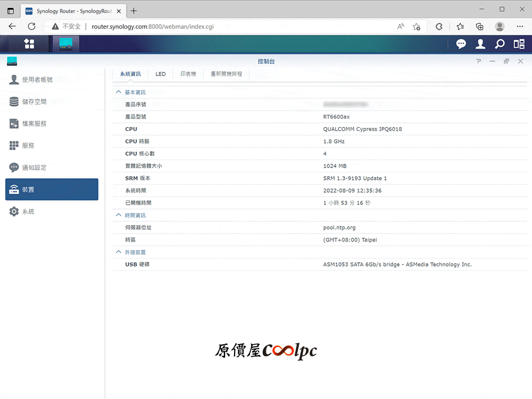Open browser settings and more menu
Screen dimensions: 532x399
coord(520,27)
